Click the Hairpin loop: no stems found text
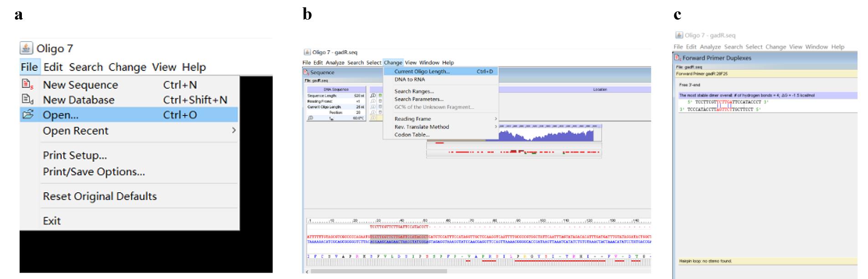868x279 pixels. [x=705, y=261]
